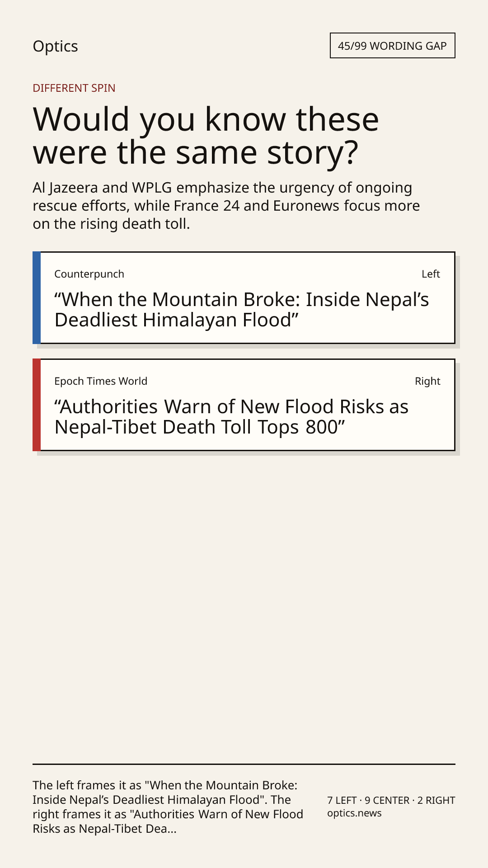Click the 'Would you know these' headline
This screenshot has height=868, width=488.
click(x=206, y=119)
